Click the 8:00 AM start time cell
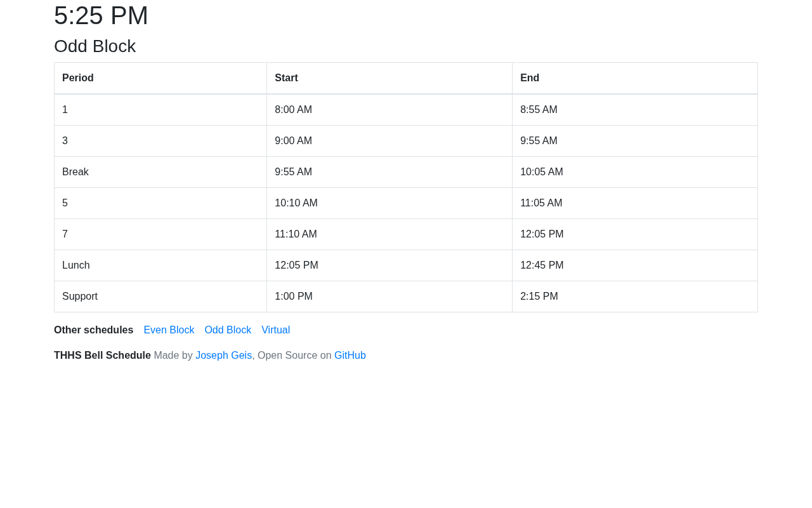The width and height of the screenshot is (812, 508). [293, 110]
